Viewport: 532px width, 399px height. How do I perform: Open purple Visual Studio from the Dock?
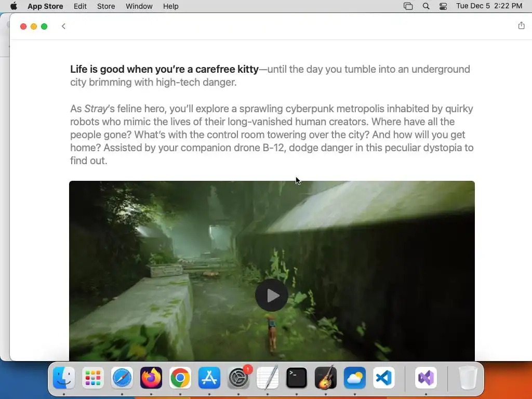tap(426, 378)
